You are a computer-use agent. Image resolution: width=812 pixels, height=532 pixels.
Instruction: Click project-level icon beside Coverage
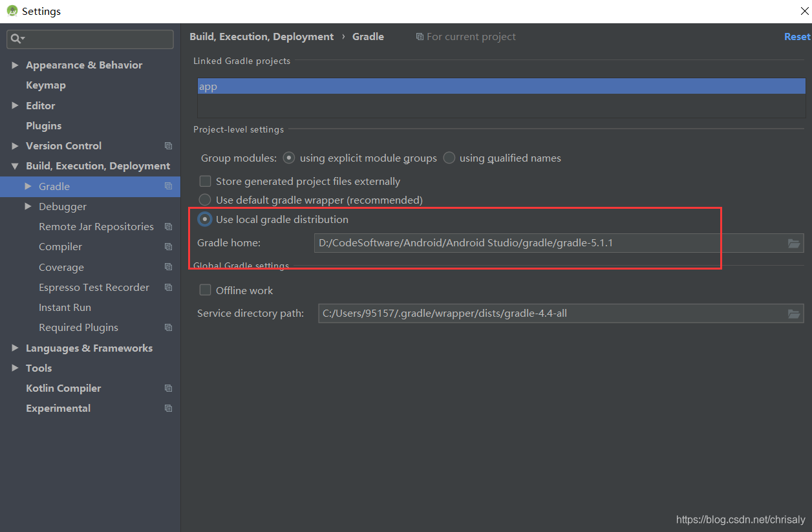(x=168, y=267)
